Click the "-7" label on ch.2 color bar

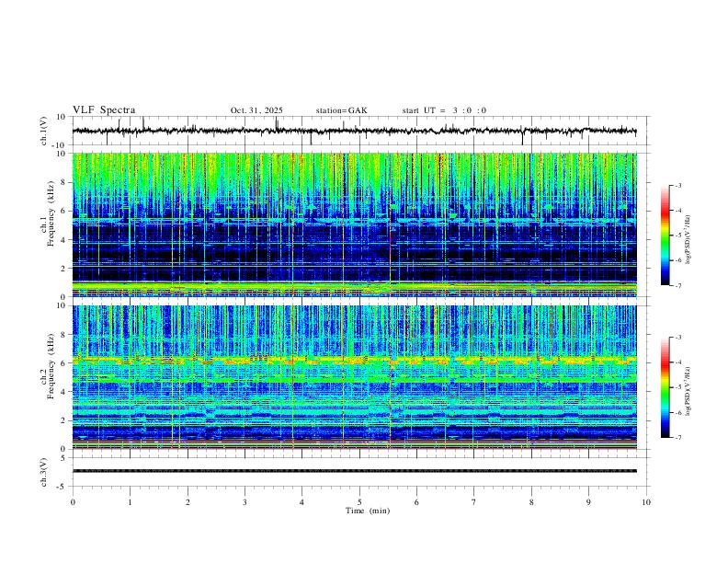pos(678,438)
